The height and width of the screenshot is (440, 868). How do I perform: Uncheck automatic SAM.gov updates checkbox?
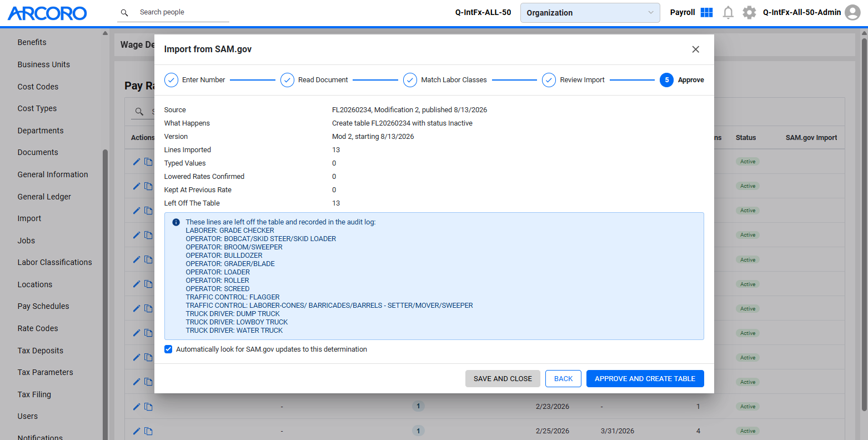[168, 349]
